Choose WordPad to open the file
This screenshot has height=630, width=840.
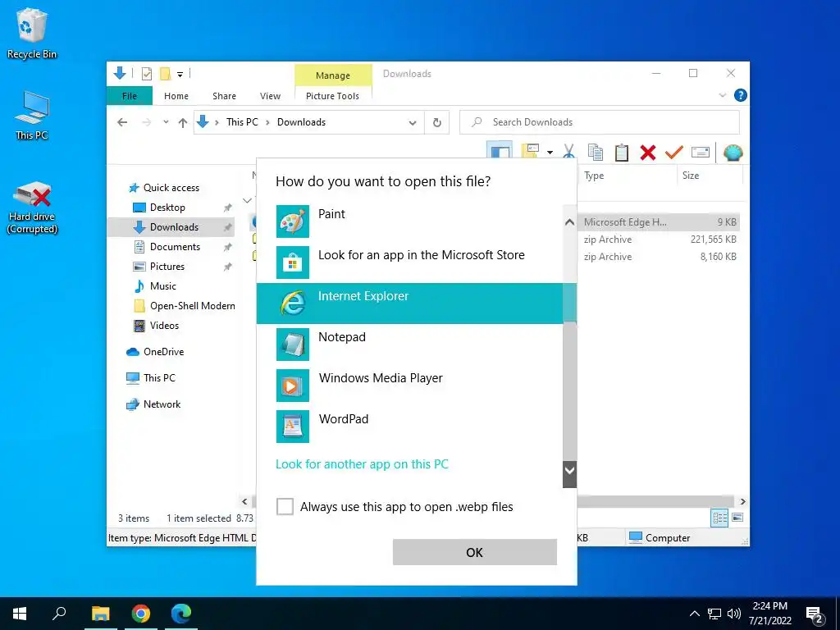point(410,426)
